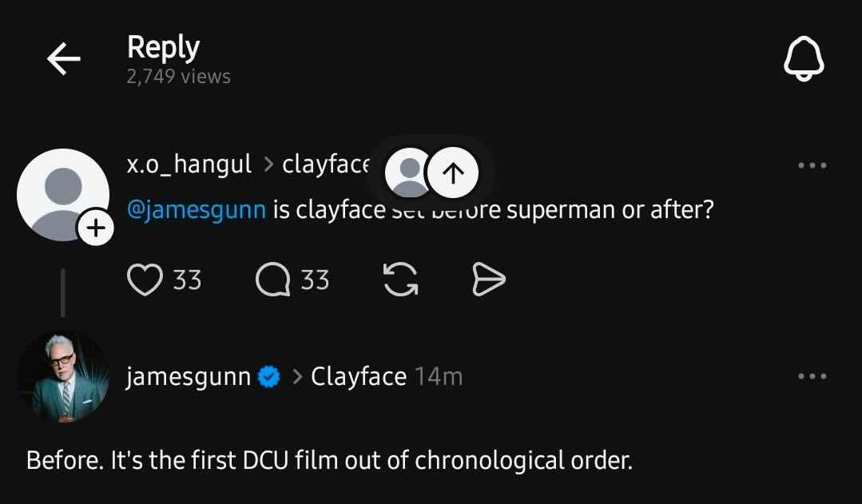Tap the scroll-up arrow bubble
This screenshot has height=504, width=862.
tap(453, 173)
